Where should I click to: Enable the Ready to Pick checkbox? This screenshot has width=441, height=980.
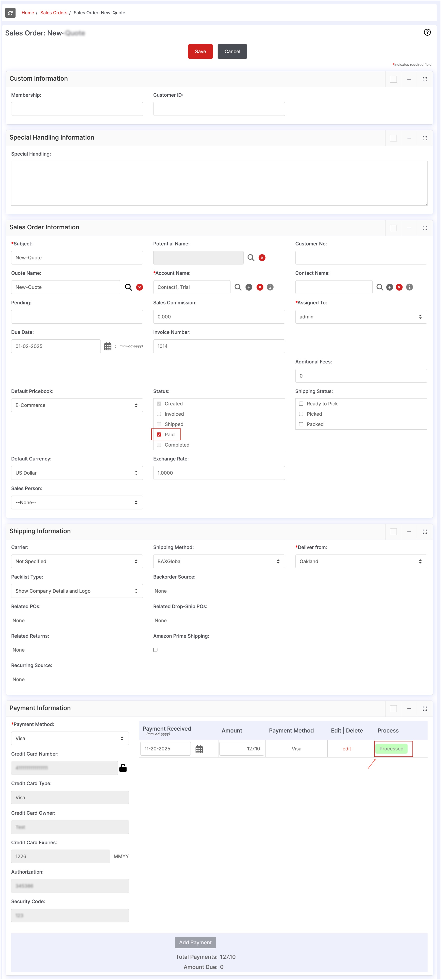pyautogui.click(x=301, y=404)
